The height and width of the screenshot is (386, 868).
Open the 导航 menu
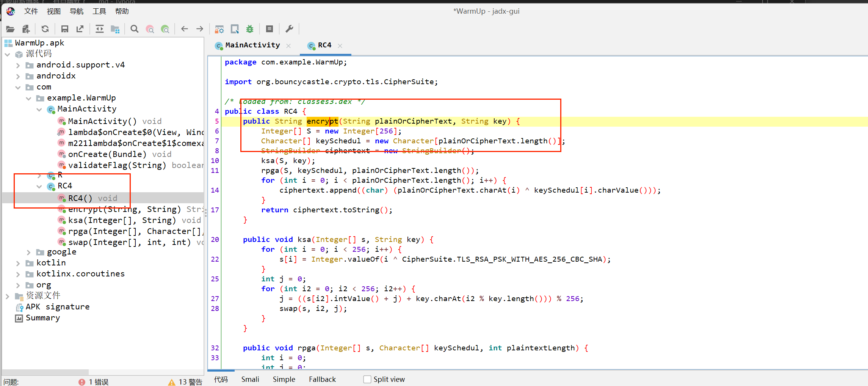coord(77,11)
